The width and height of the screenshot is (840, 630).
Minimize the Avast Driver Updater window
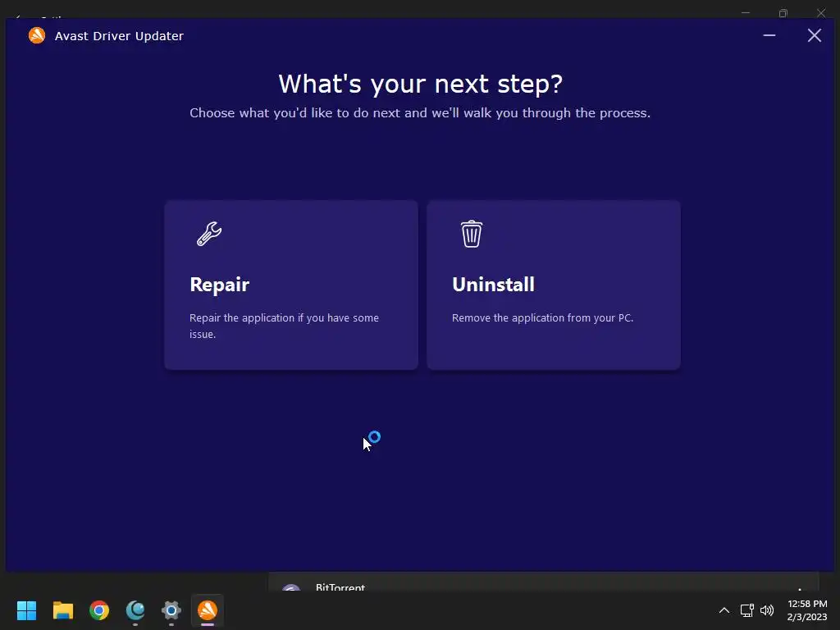tap(769, 35)
